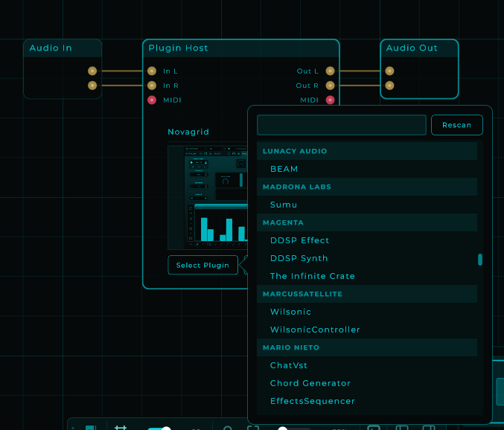Select the Audio Out node title
Viewport: 504px width, 430px height.
(x=412, y=48)
